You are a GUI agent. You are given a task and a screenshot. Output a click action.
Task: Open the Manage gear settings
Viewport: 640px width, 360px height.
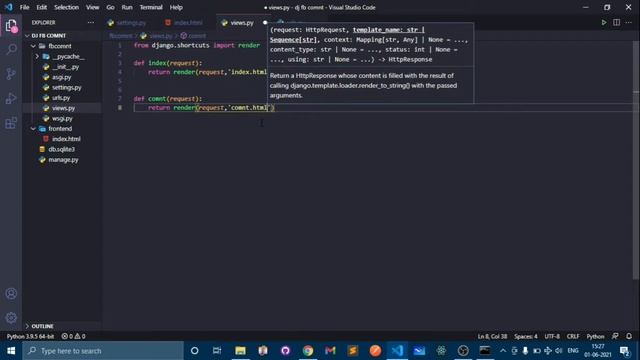pos(11,317)
